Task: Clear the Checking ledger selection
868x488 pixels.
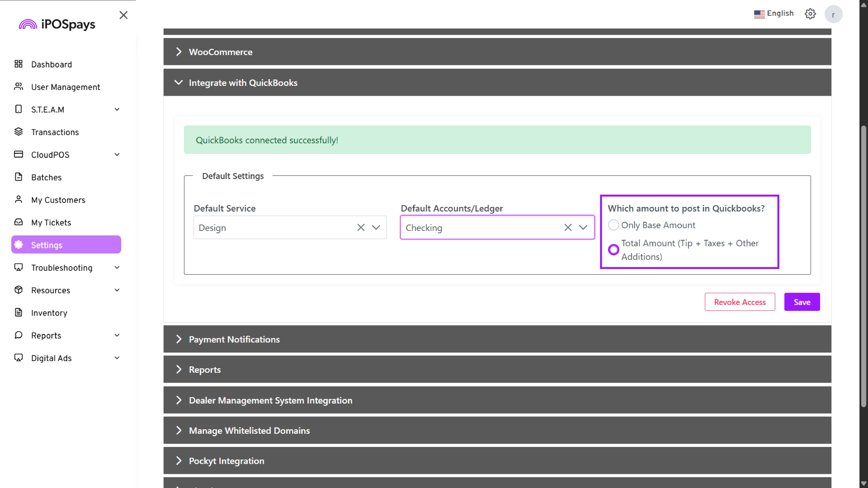Action: click(x=568, y=228)
